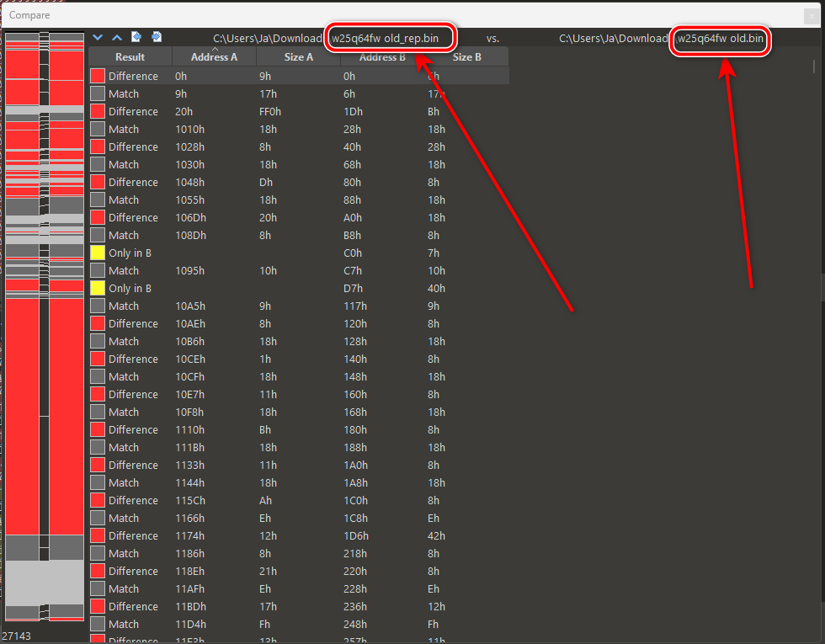The image size is (825, 644).
Task: Select Difference row at Address A 106Dh
Action: (x=299, y=217)
